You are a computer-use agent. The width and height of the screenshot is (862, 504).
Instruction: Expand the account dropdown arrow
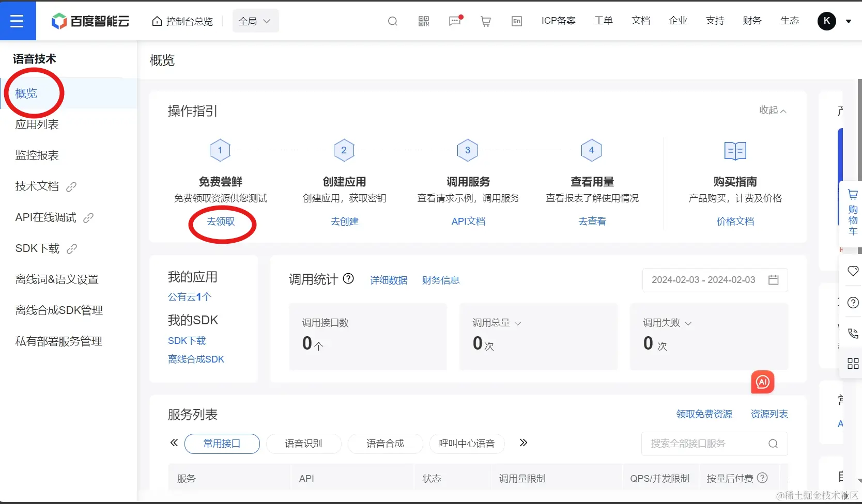tap(848, 21)
